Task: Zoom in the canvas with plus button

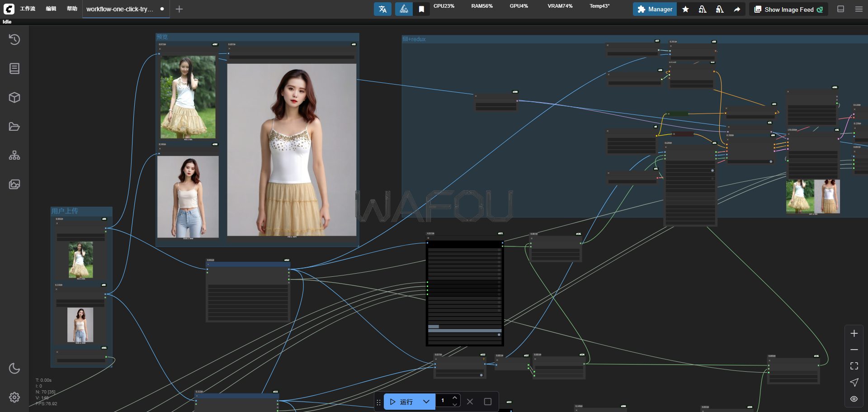Action: (x=854, y=333)
